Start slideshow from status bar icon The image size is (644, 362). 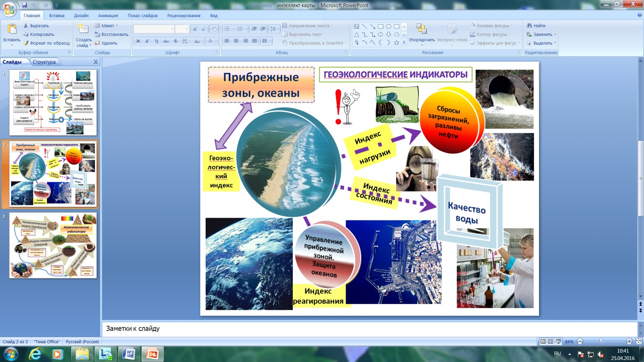tap(558, 341)
